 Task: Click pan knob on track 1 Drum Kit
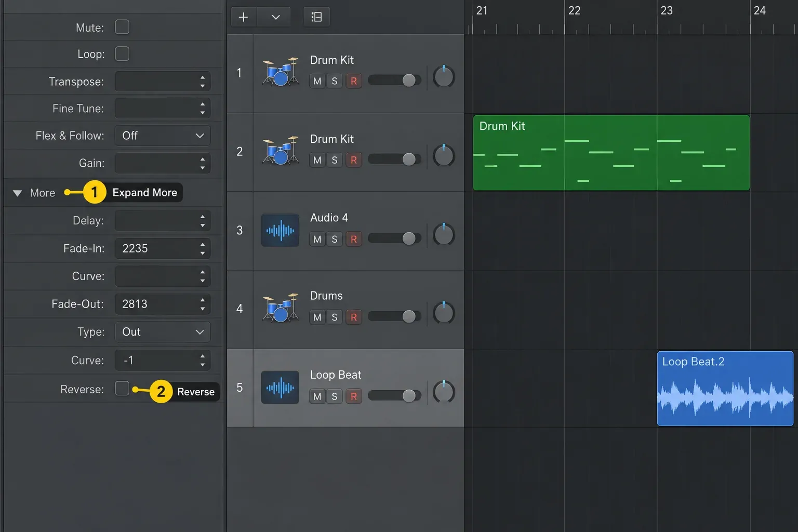pos(444,77)
